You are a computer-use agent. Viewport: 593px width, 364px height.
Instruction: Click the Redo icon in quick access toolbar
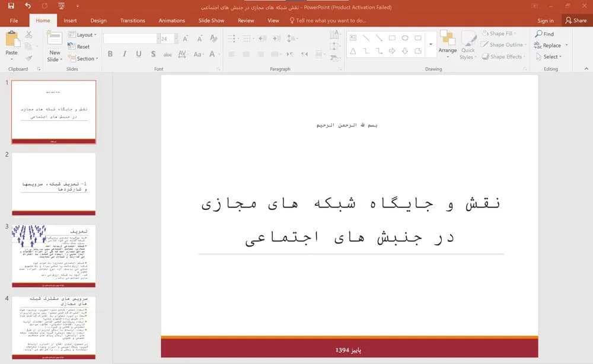[44, 6]
